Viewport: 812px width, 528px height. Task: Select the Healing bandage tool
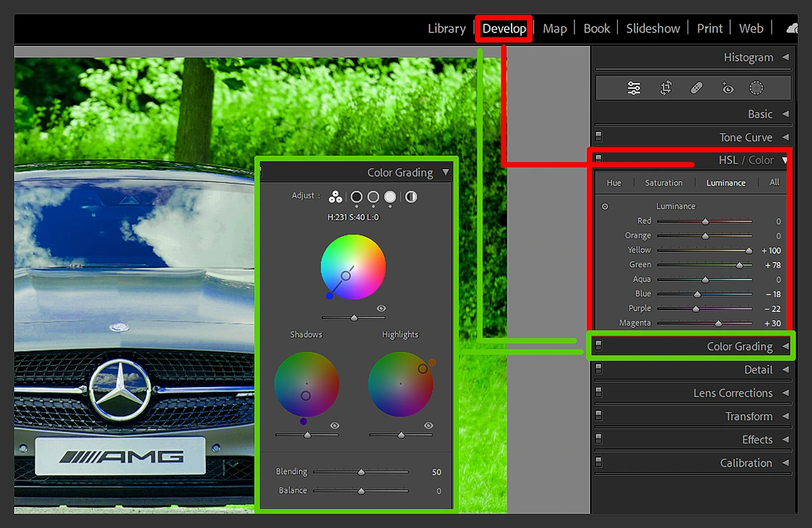[696, 88]
